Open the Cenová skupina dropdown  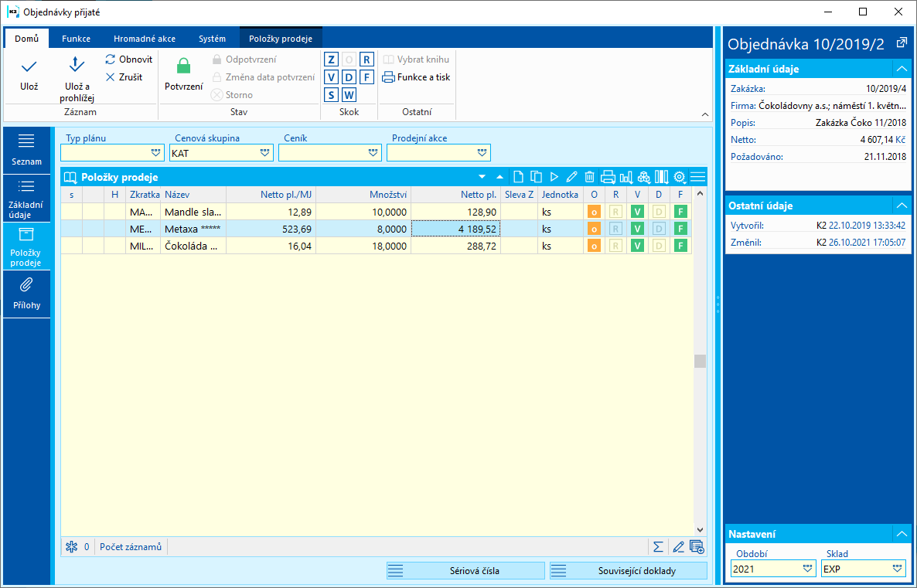click(266, 153)
